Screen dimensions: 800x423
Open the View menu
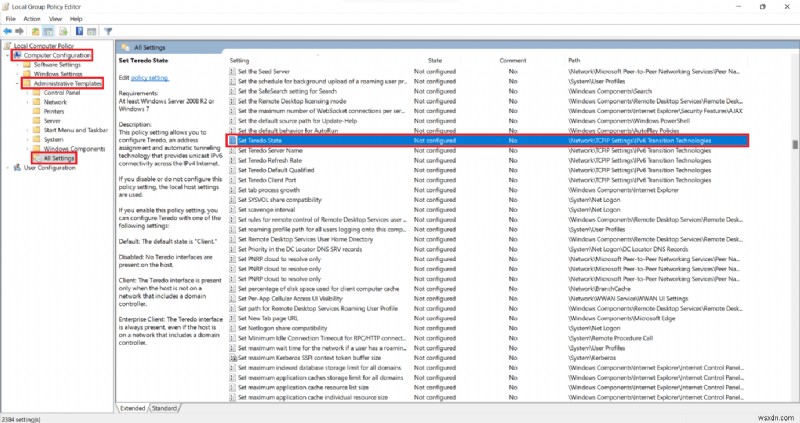[55, 19]
